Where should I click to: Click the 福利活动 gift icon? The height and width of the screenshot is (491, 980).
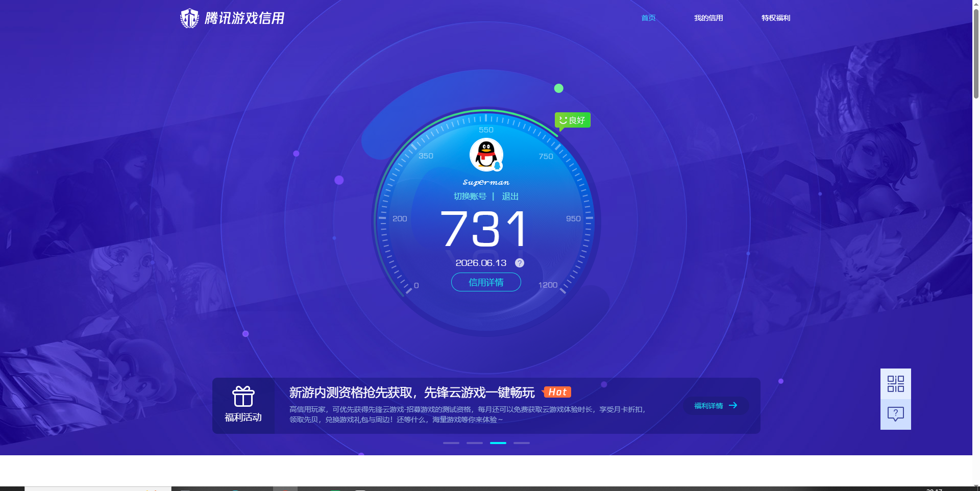(x=243, y=397)
